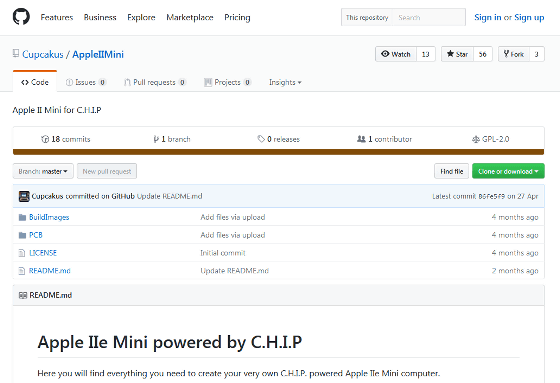
Task: Click the README book icon in the header
Action: (x=23, y=295)
